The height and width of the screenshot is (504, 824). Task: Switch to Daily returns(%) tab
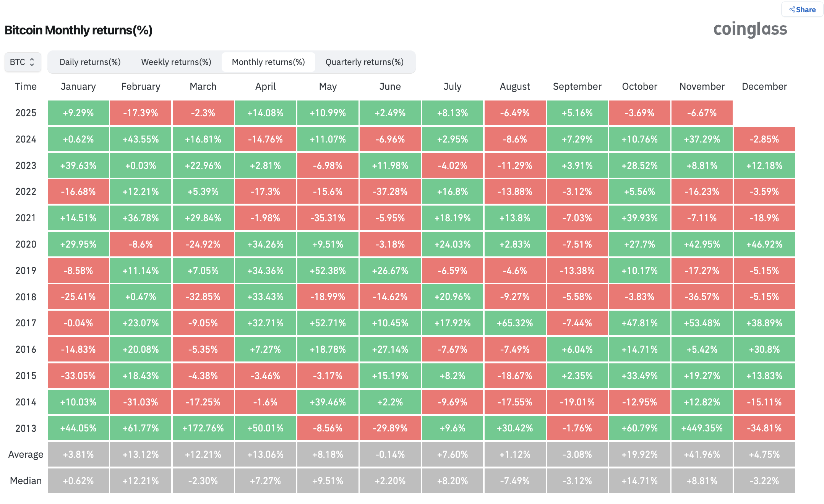coord(90,62)
